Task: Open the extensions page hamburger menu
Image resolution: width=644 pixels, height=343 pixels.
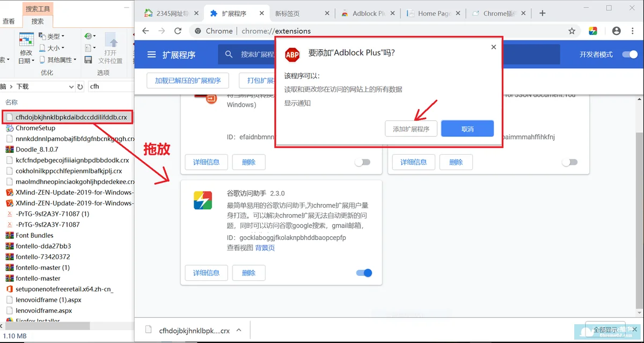Action: 151,55
